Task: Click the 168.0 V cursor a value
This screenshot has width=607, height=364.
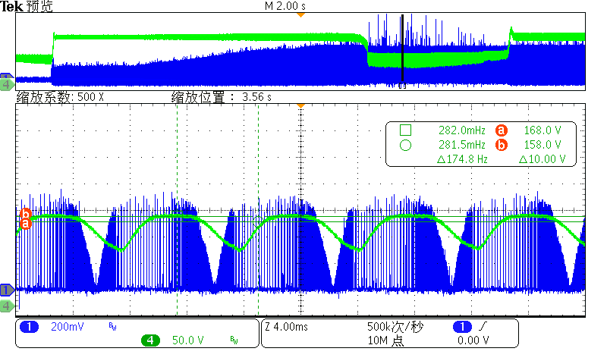Action: 543,130
